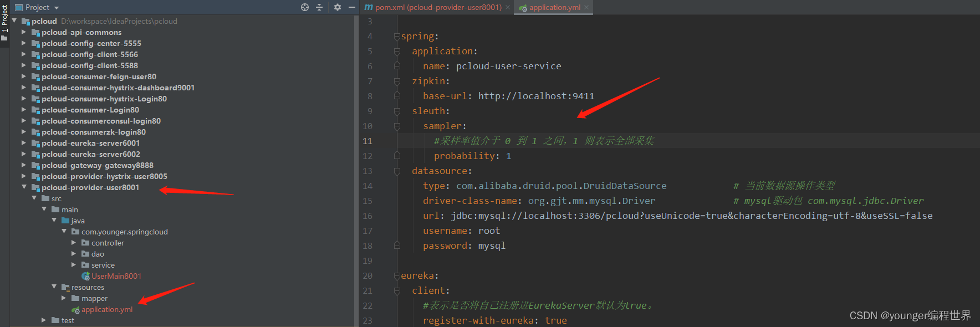Click the org.gjt.mm.mysql.Driver value
The height and width of the screenshot is (327, 980).
pyautogui.click(x=591, y=201)
